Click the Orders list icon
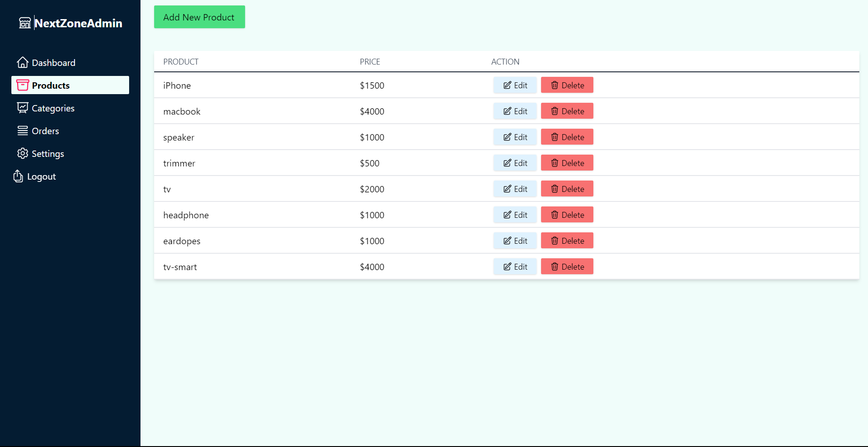The width and height of the screenshot is (868, 447). [23, 131]
